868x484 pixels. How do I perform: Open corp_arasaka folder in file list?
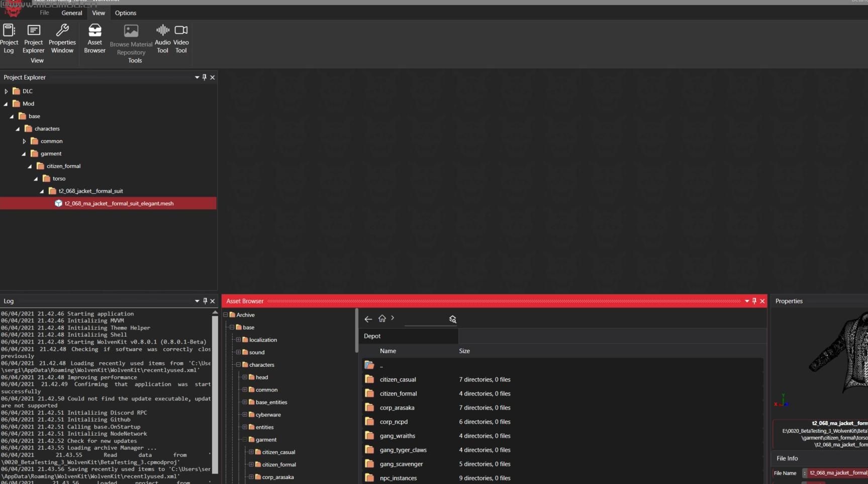(397, 408)
